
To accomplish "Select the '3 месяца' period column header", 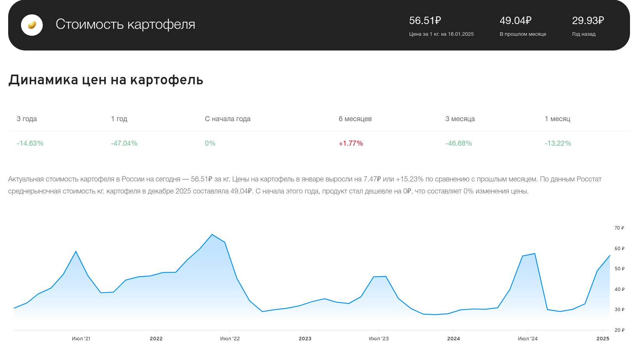I will 460,119.
